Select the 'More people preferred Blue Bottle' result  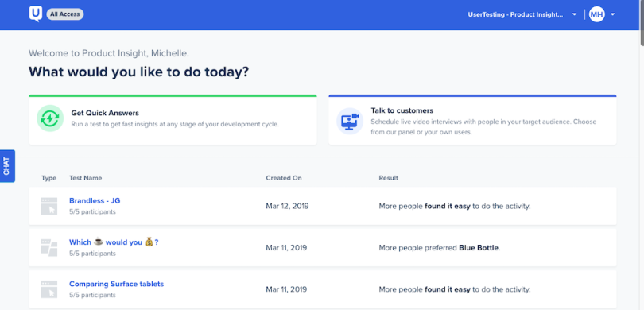(x=440, y=247)
